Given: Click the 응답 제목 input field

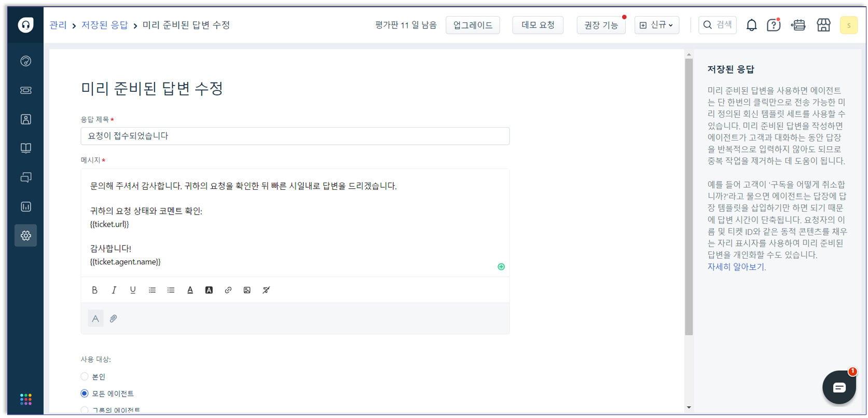Looking at the screenshot, I should [295, 136].
